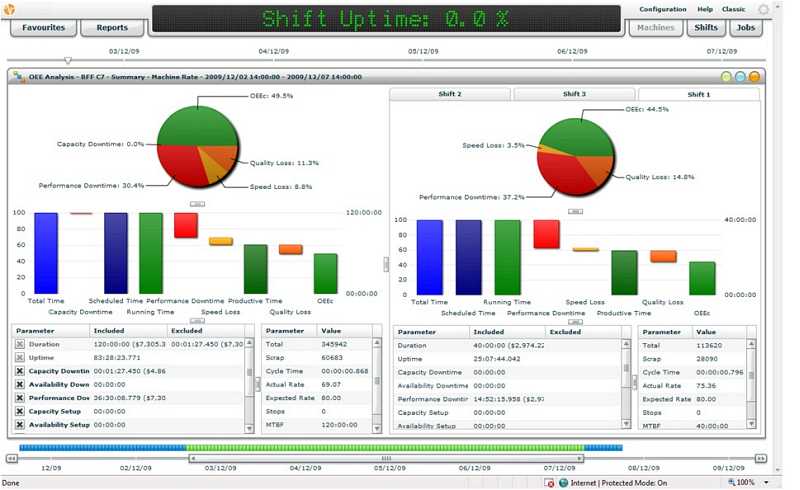Click the blue round button on OEE panel header
Image resolution: width=800 pixels, height=490 pixels.
pos(740,77)
